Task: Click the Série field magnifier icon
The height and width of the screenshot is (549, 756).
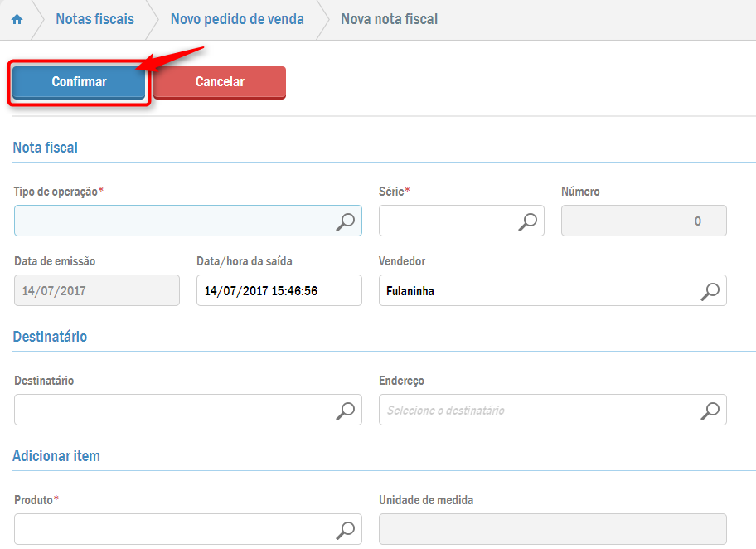Action: (x=527, y=221)
